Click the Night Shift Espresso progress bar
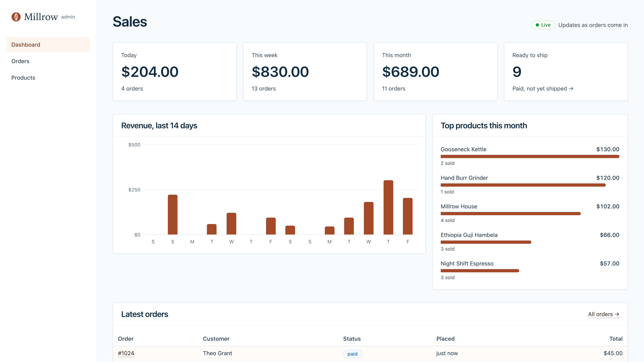 click(x=480, y=271)
